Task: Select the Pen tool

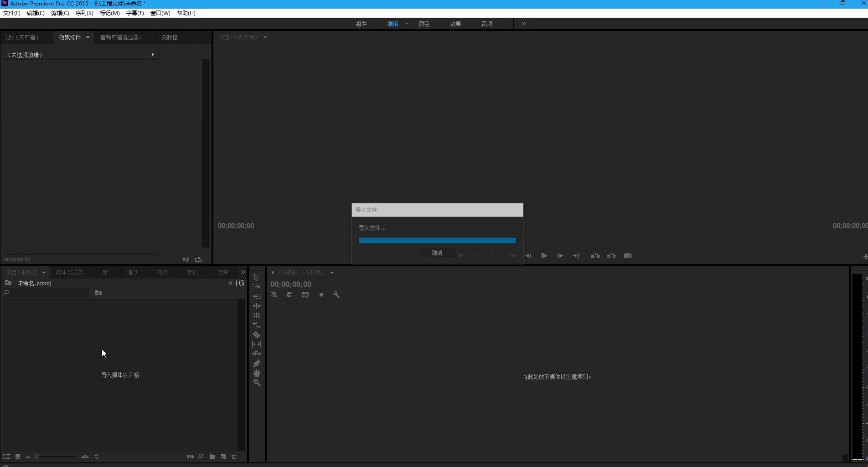Action: (x=257, y=363)
